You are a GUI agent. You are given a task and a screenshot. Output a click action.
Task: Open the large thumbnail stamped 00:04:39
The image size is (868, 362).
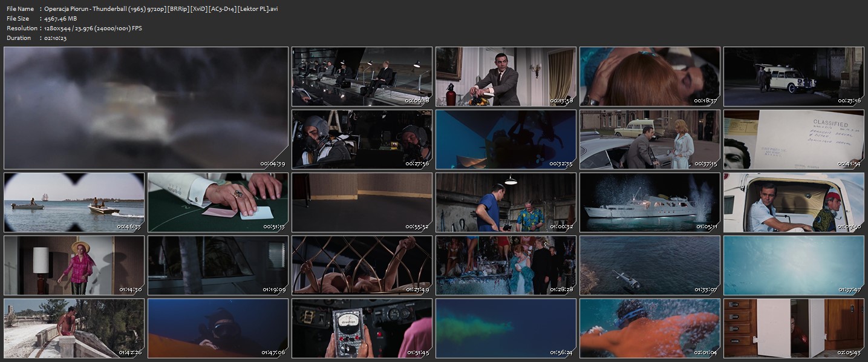tap(146, 108)
